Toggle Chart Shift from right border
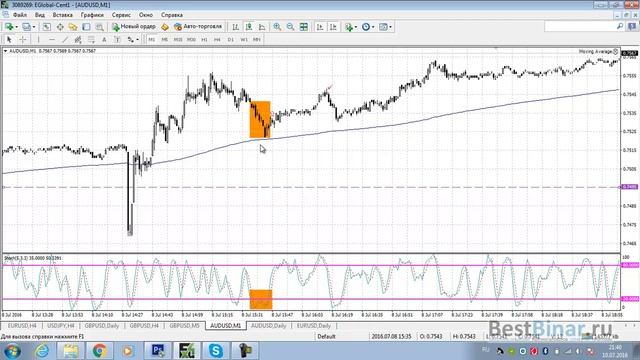This screenshot has height=360, width=640. click(333, 27)
